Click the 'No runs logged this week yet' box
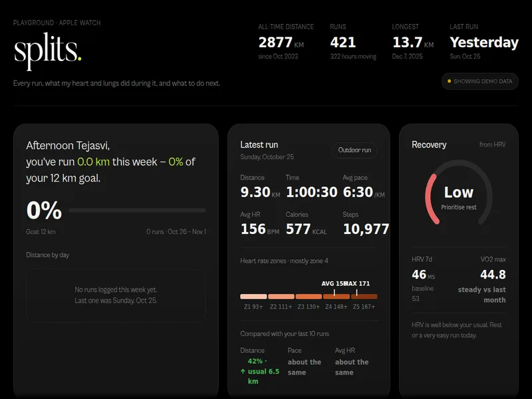Viewport: 532px width, 399px height. pos(116,295)
